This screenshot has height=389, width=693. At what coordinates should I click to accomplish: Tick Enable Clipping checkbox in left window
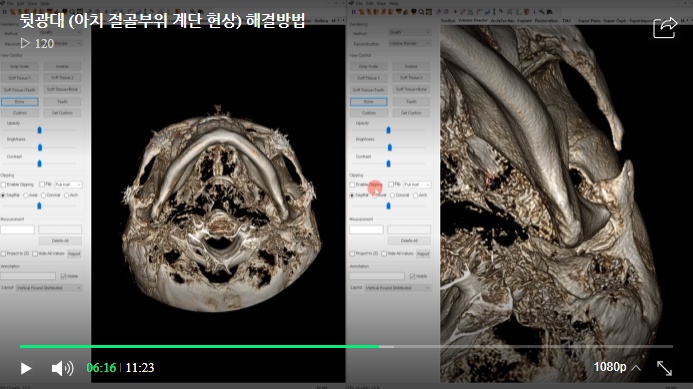point(3,184)
